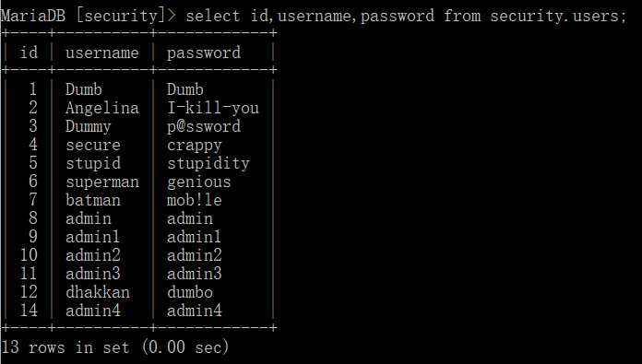Select the username 'secure'
642x364 pixels.
point(93,146)
